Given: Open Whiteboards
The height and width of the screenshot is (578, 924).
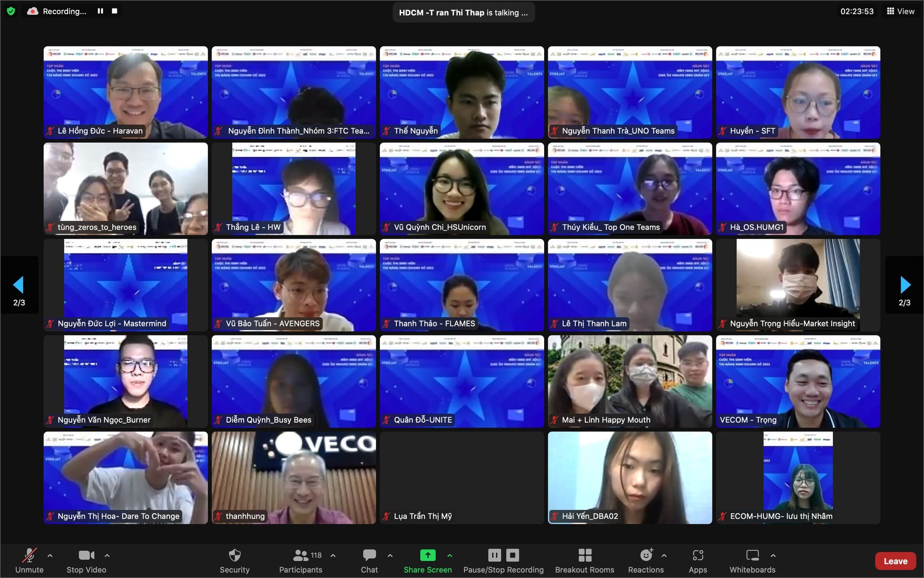Looking at the screenshot, I should (x=752, y=555).
